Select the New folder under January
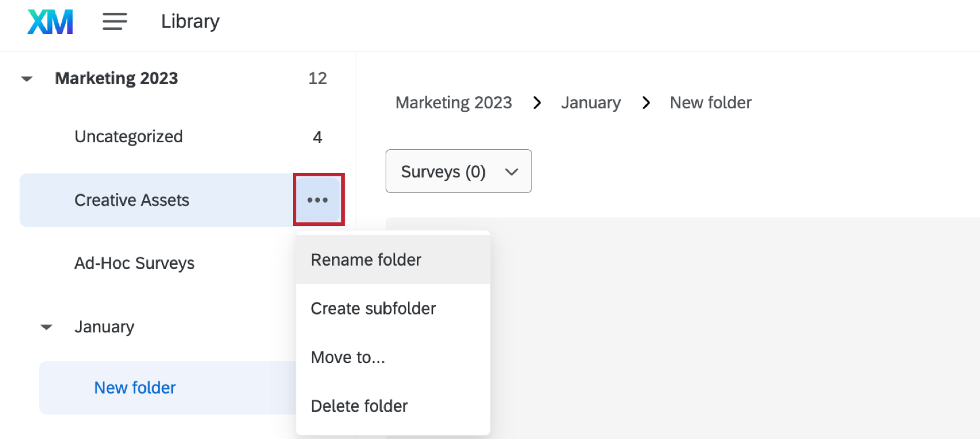This screenshot has width=980, height=439. [x=134, y=387]
